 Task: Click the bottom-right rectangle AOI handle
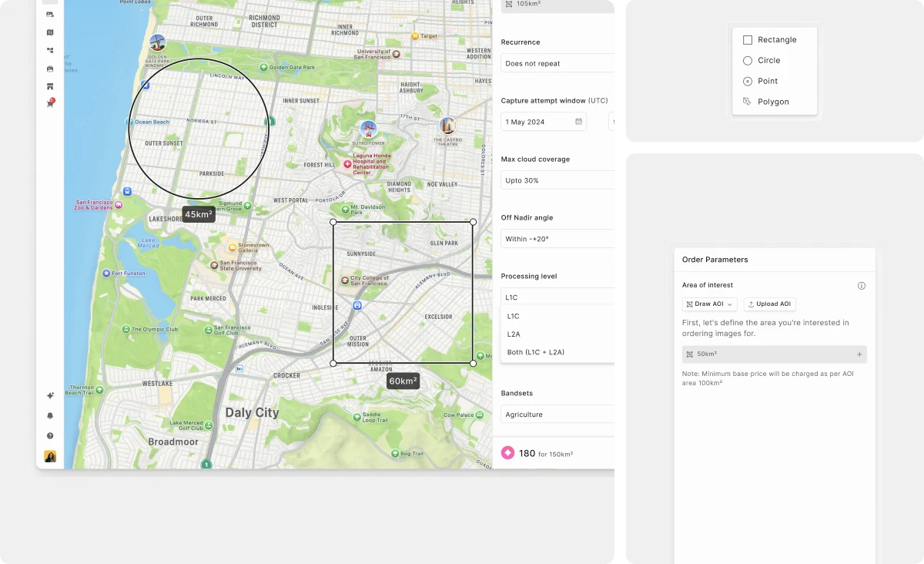[x=473, y=363]
